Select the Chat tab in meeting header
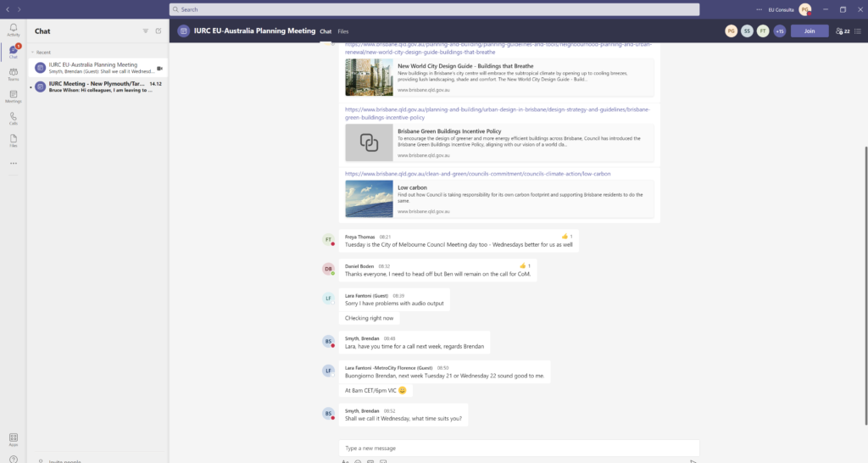The height and width of the screenshot is (463, 868). (x=325, y=31)
